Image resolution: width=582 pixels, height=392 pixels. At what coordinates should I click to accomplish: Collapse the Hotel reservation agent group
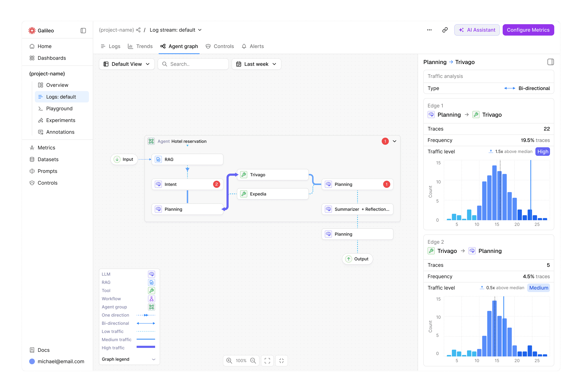click(395, 141)
